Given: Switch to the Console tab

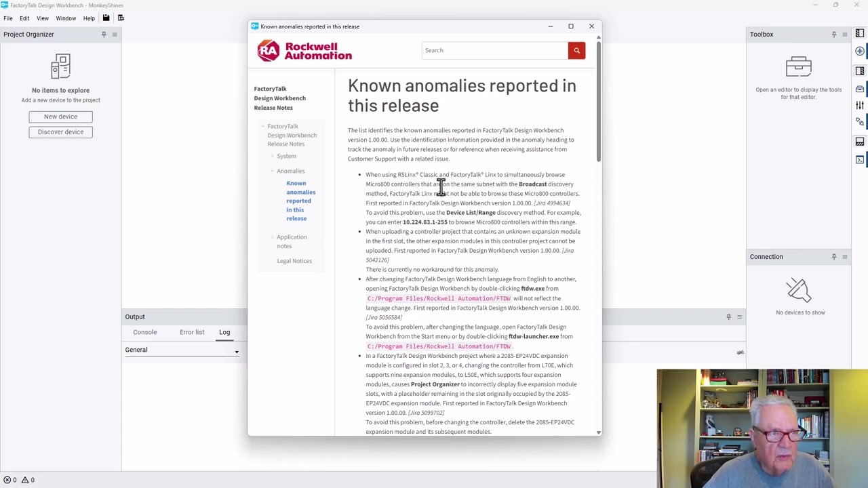Looking at the screenshot, I should click(x=145, y=333).
